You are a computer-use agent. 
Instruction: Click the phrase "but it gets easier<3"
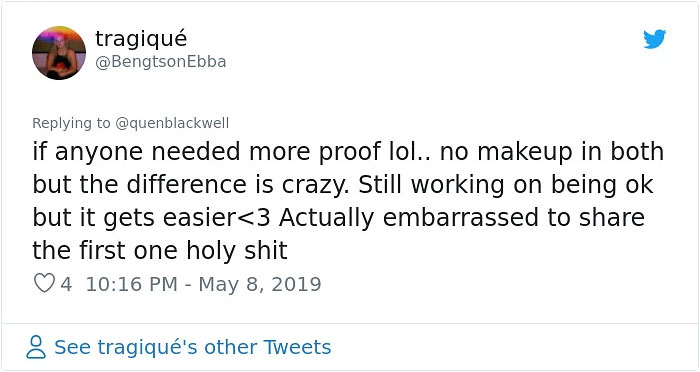coord(151,218)
